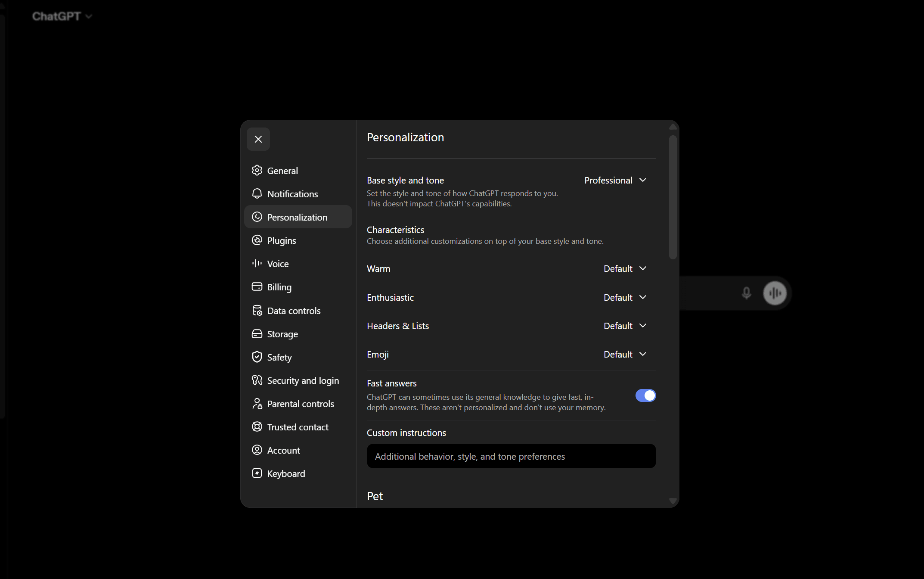
Task: Click the Keyboard shortcut icon
Action: tap(257, 473)
